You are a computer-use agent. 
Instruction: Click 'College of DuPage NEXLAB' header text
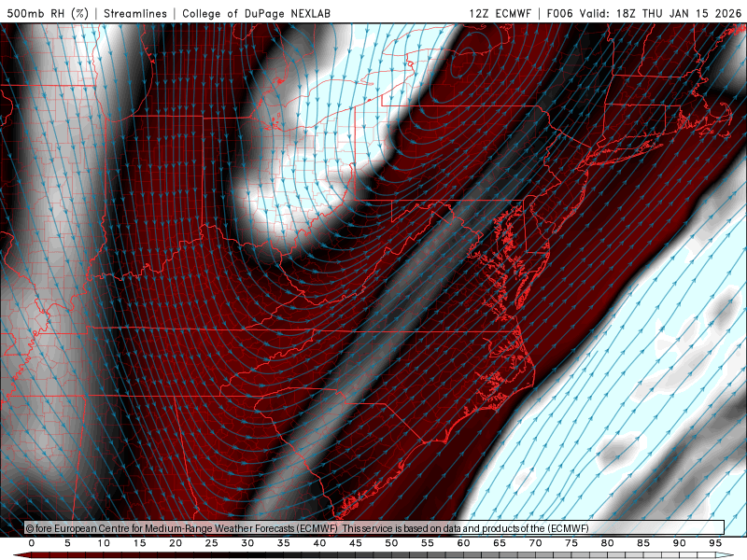coord(256,13)
